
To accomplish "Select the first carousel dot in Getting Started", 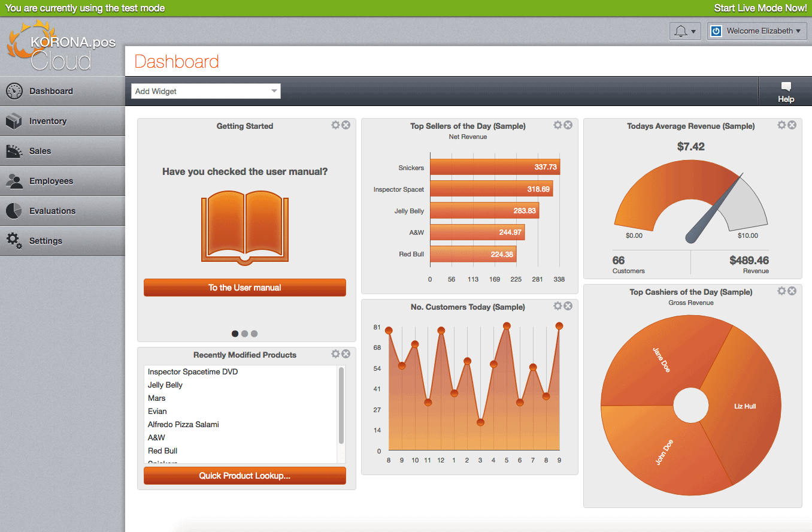I will coord(235,334).
